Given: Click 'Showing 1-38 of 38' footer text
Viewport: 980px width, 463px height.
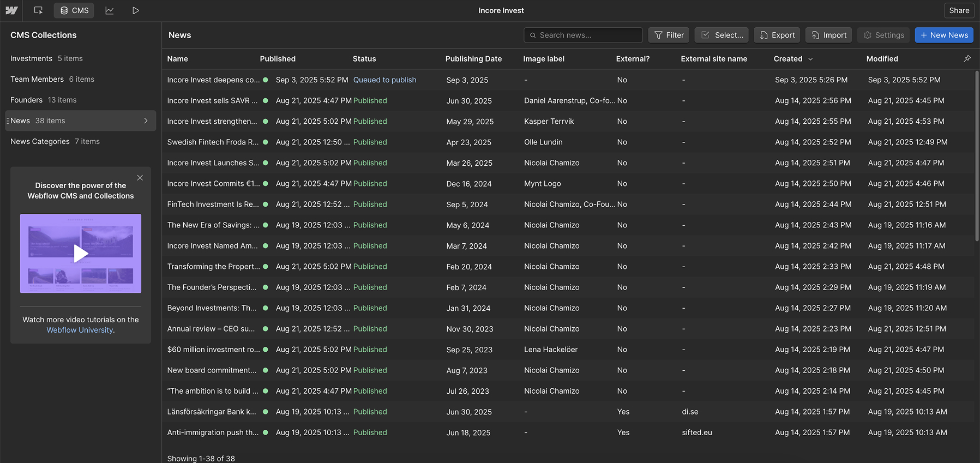Looking at the screenshot, I should [x=201, y=458].
